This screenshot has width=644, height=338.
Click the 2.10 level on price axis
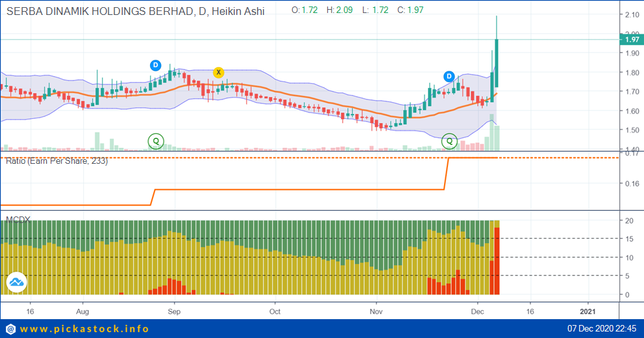click(x=631, y=15)
